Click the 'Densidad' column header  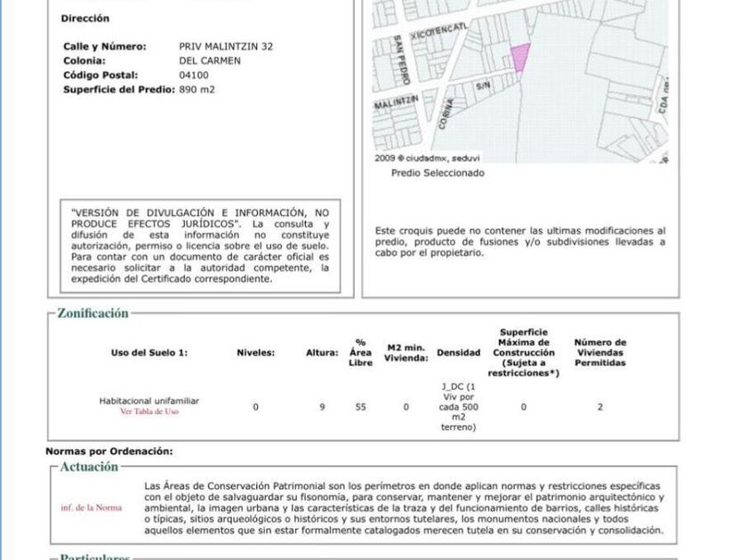pyautogui.click(x=458, y=352)
